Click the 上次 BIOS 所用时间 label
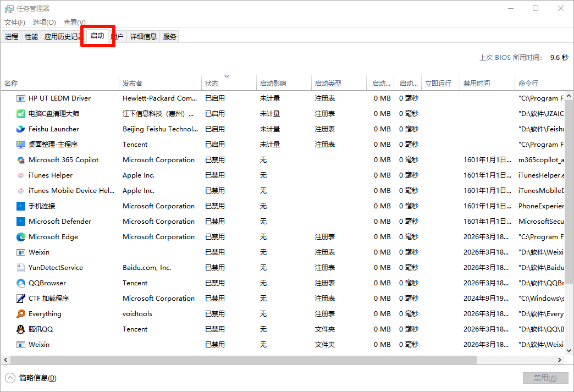Screen dimensions: 574x392 pos(511,58)
